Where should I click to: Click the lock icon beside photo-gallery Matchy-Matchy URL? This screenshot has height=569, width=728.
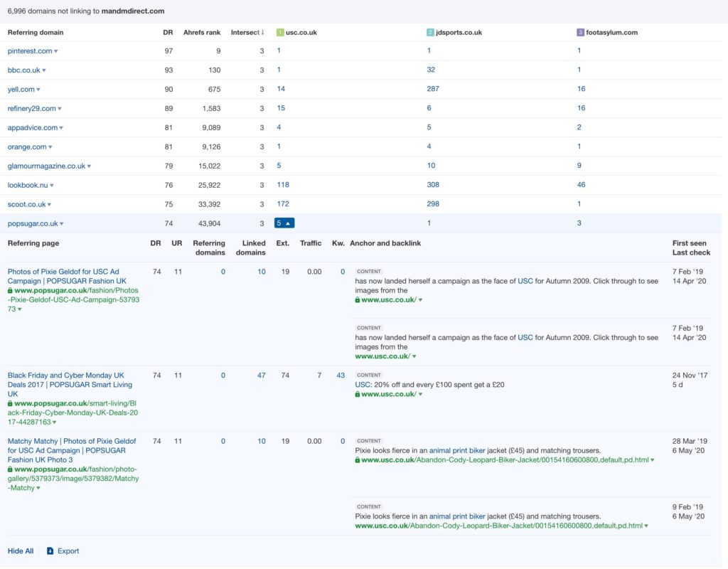10,469
